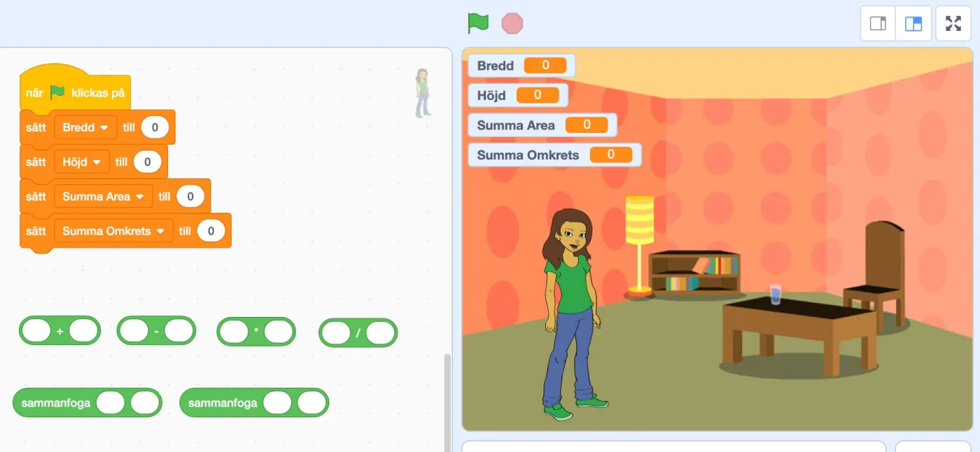Click the Summa Omkrets monitor on stage

click(554, 155)
